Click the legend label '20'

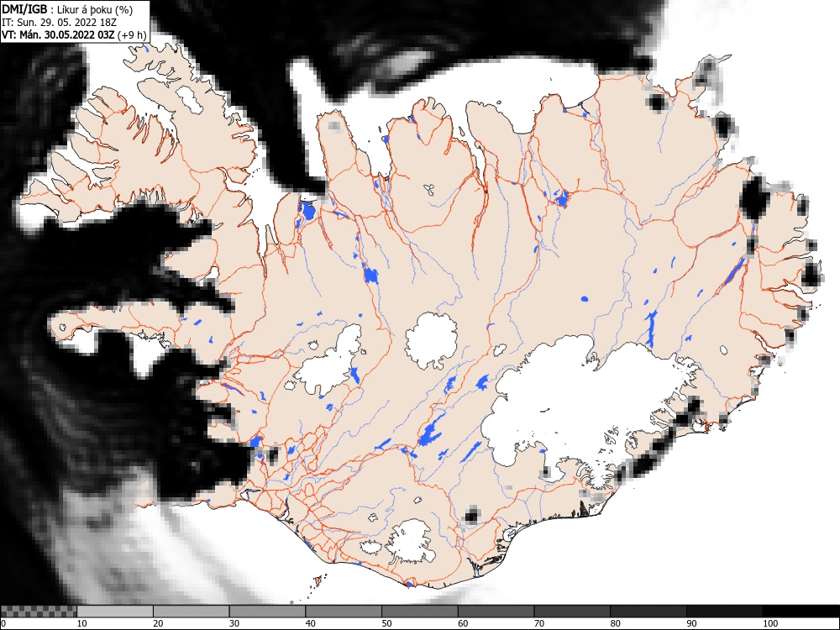(x=158, y=623)
